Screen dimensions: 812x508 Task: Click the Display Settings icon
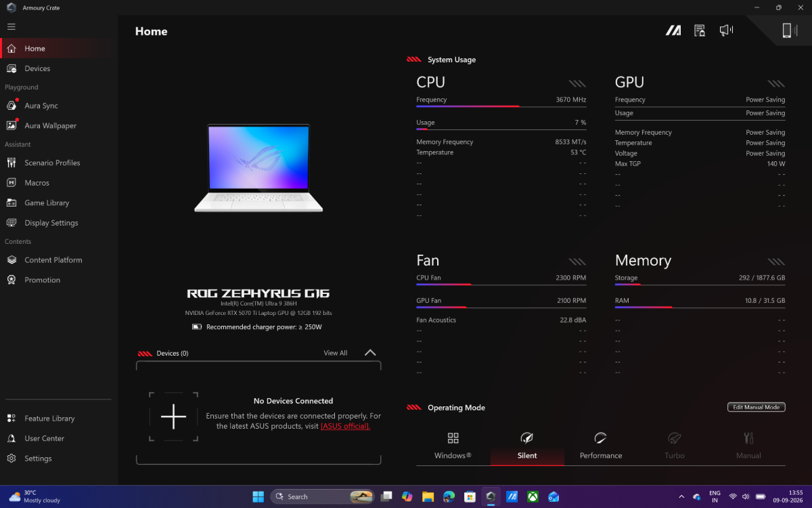click(12, 223)
